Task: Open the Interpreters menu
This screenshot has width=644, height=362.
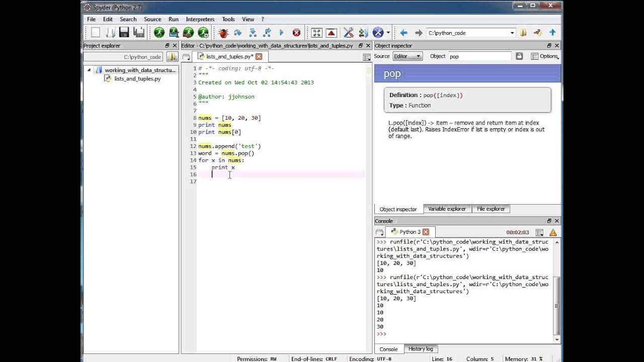Action: pyautogui.click(x=200, y=19)
